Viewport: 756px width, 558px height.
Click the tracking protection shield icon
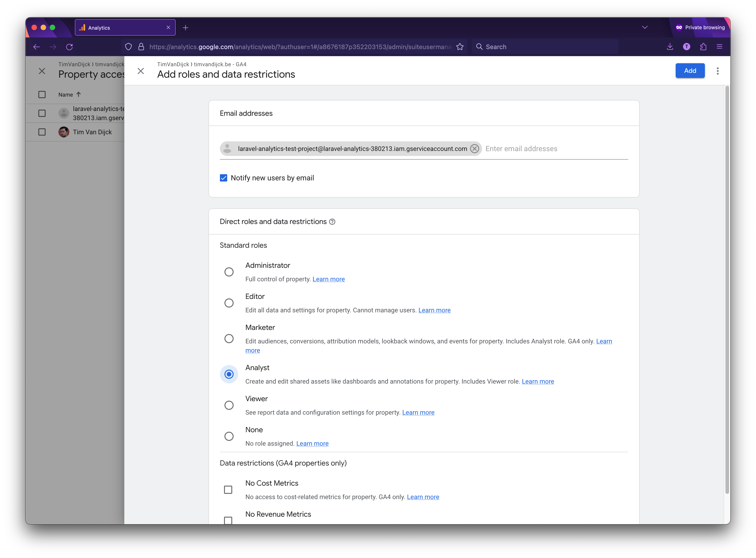pyautogui.click(x=128, y=47)
